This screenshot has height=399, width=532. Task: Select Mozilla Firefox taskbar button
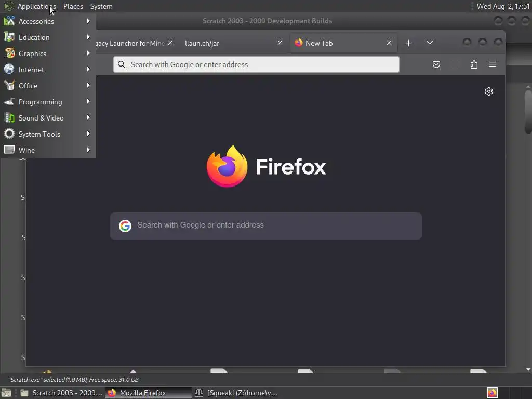click(x=149, y=393)
